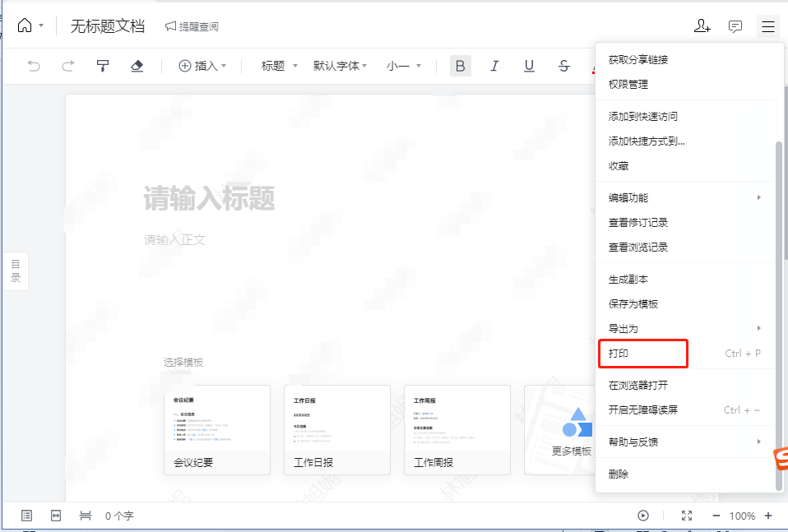The image size is (788, 532).
Task: Toggle underline formatting
Action: tap(529, 66)
